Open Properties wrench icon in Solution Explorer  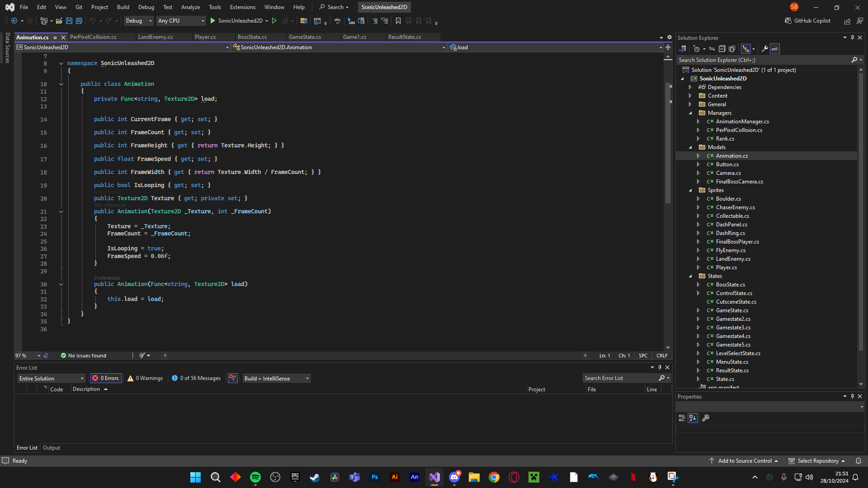click(x=765, y=49)
